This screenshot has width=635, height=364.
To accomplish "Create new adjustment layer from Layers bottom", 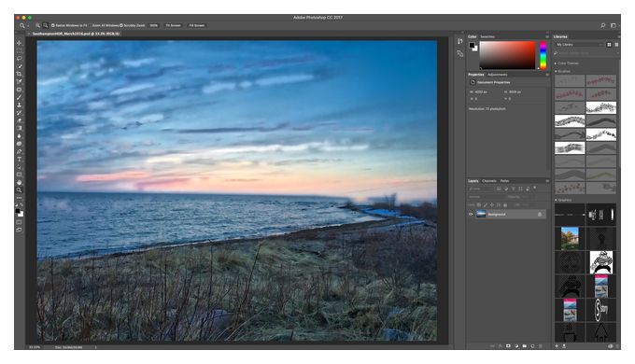I will tap(516, 346).
